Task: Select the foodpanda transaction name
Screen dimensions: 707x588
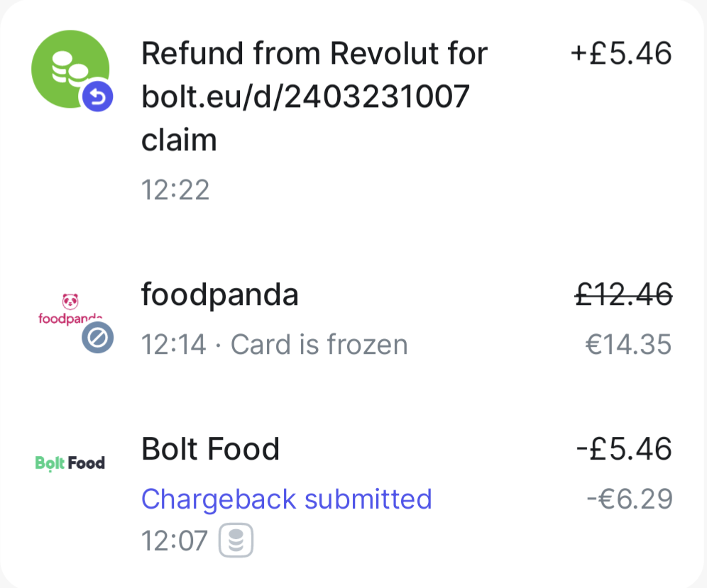Action: (219, 295)
